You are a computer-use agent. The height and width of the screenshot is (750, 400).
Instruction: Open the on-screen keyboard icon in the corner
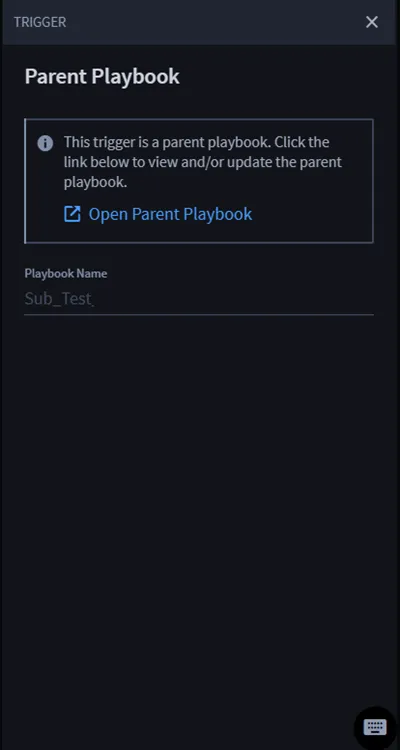(x=375, y=727)
